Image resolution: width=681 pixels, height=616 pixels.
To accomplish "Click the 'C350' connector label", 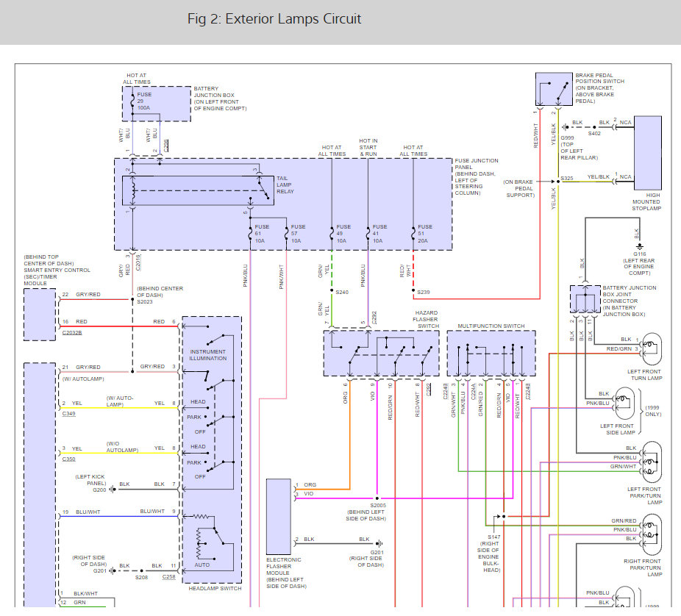I will tap(68, 459).
